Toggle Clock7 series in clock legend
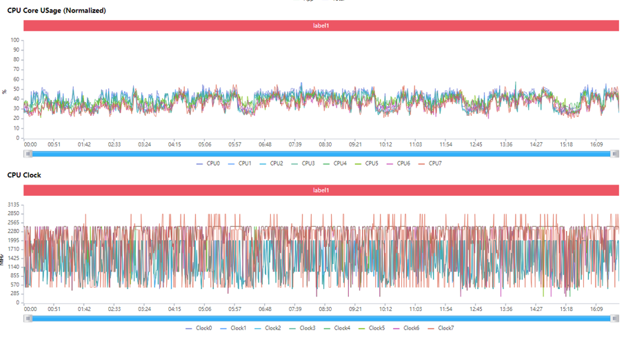The image size is (644, 340). pos(441,328)
